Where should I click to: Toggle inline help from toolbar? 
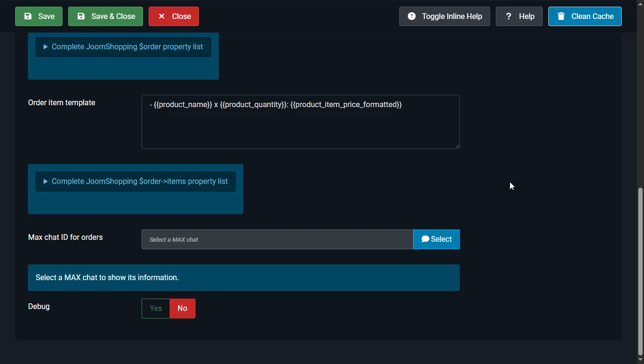click(x=444, y=16)
